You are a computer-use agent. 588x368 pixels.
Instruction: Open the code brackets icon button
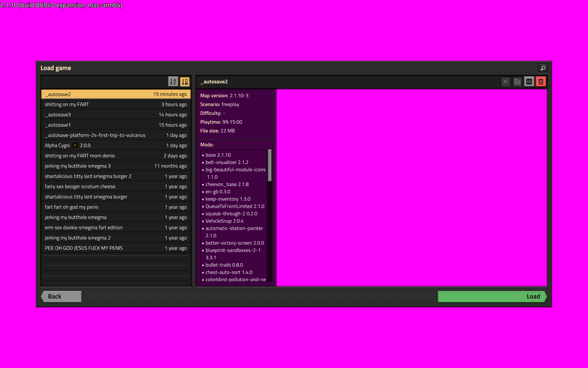[529, 82]
